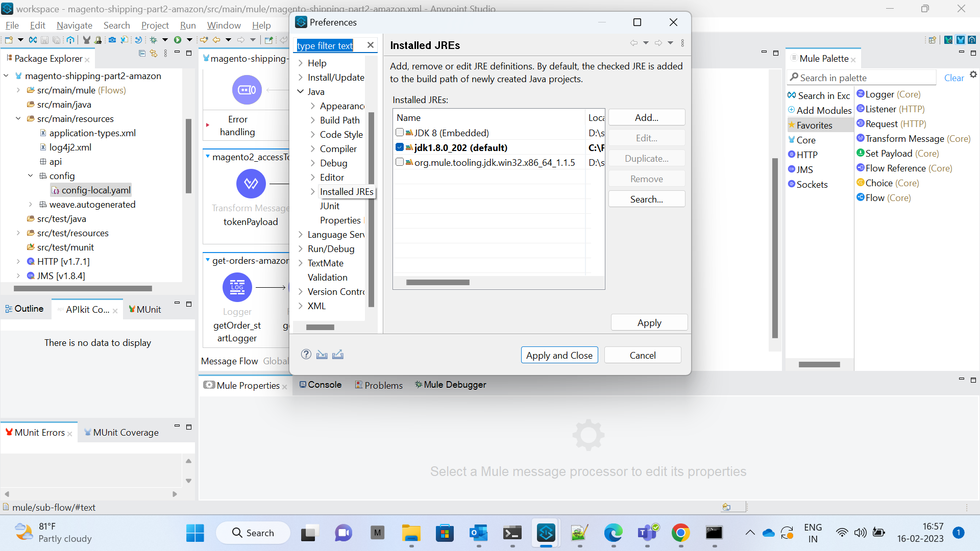Select Search in Exchange in Mule Palette

click(x=819, y=95)
